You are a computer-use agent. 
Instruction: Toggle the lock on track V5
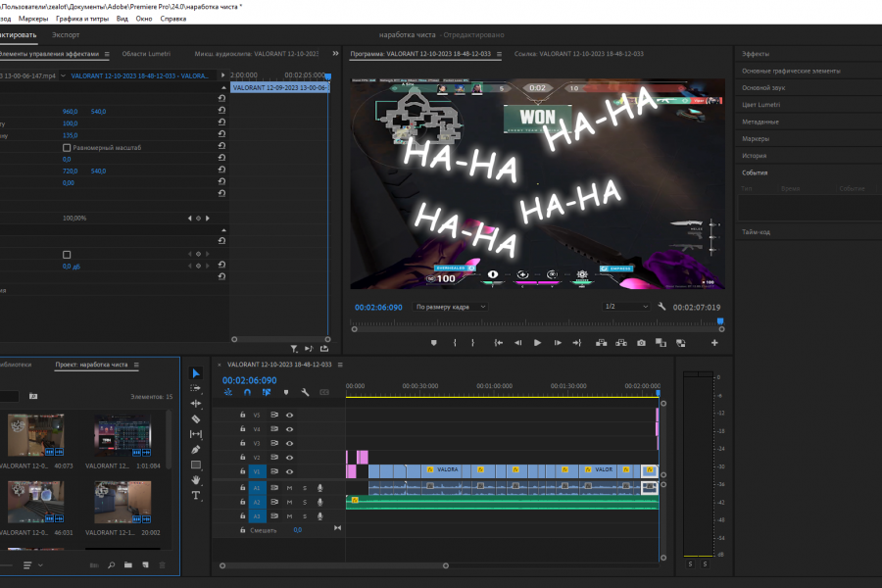point(243,415)
